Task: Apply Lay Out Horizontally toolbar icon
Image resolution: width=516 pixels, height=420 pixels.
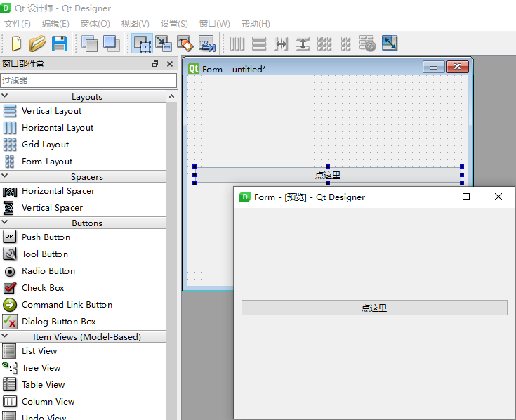Action: tap(237, 44)
